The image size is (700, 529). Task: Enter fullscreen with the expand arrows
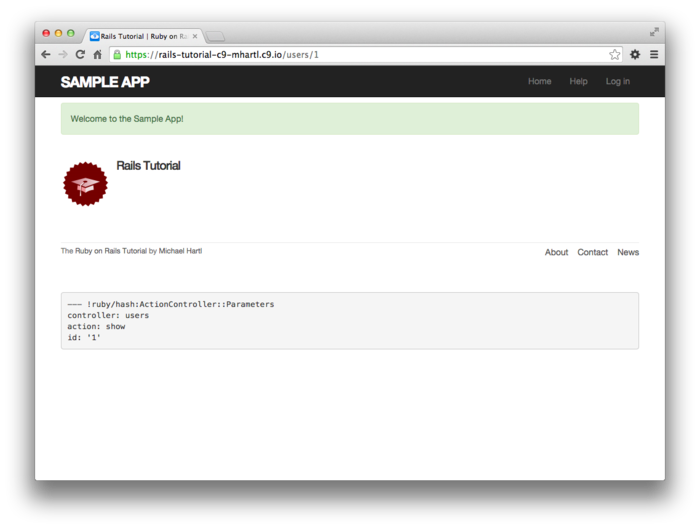pyautogui.click(x=654, y=32)
